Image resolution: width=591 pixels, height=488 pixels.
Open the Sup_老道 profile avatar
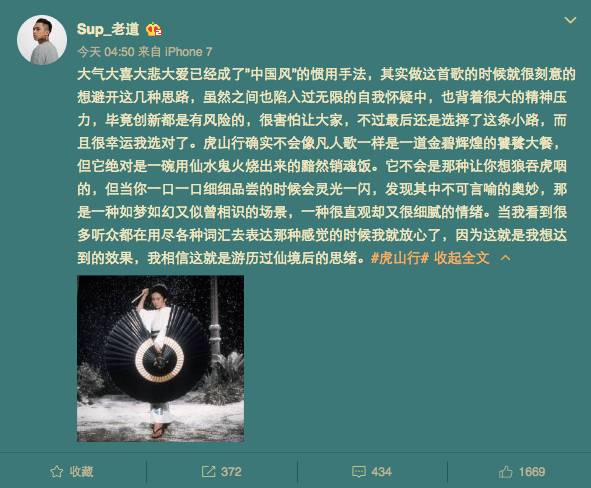click(42, 40)
